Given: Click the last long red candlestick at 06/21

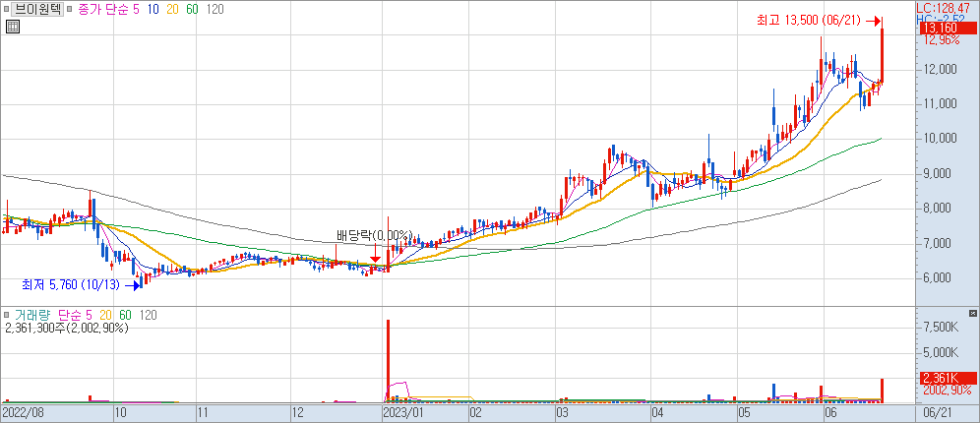Looking at the screenshot, I should 882,50.
